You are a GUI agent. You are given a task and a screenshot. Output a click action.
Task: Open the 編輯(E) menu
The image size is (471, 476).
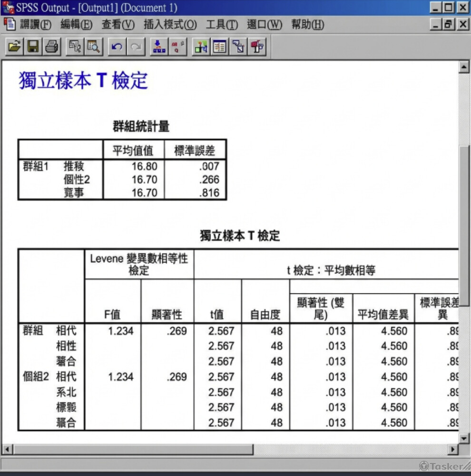[x=76, y=24]
